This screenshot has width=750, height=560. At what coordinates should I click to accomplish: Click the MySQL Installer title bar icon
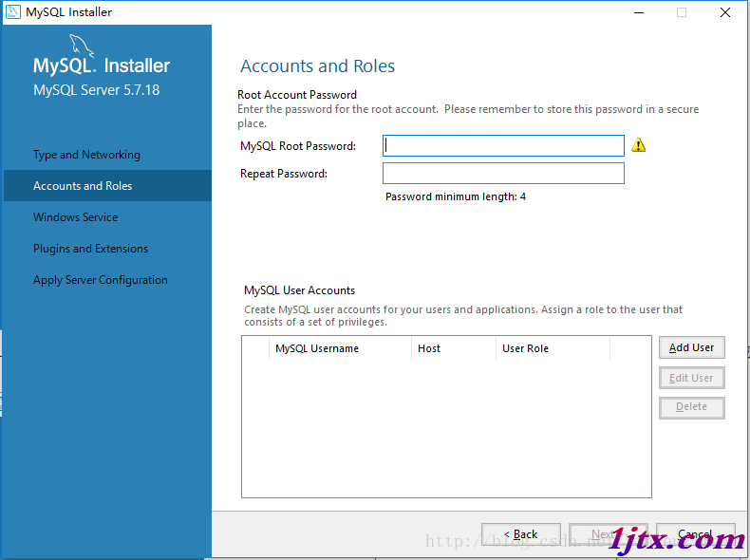coord(12,12)
